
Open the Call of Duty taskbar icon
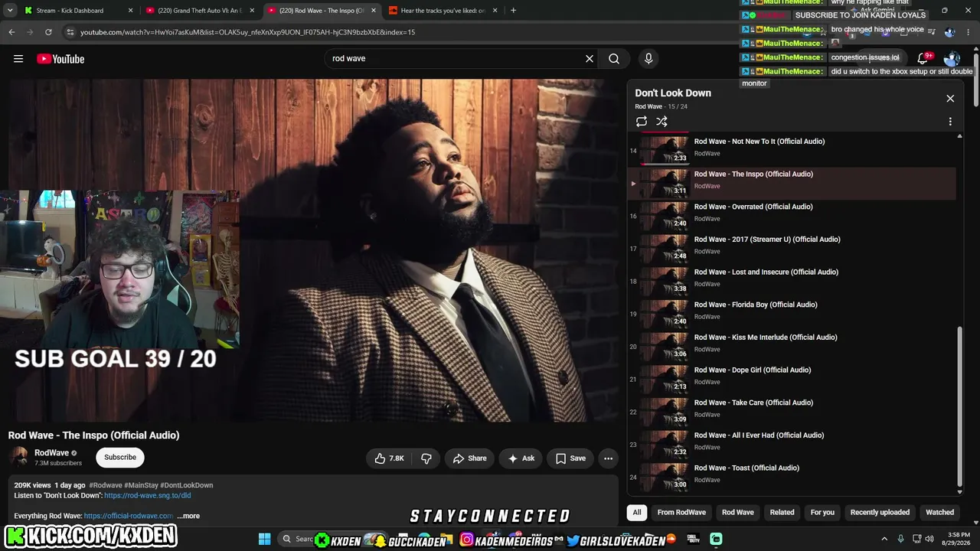coord(693,540)
